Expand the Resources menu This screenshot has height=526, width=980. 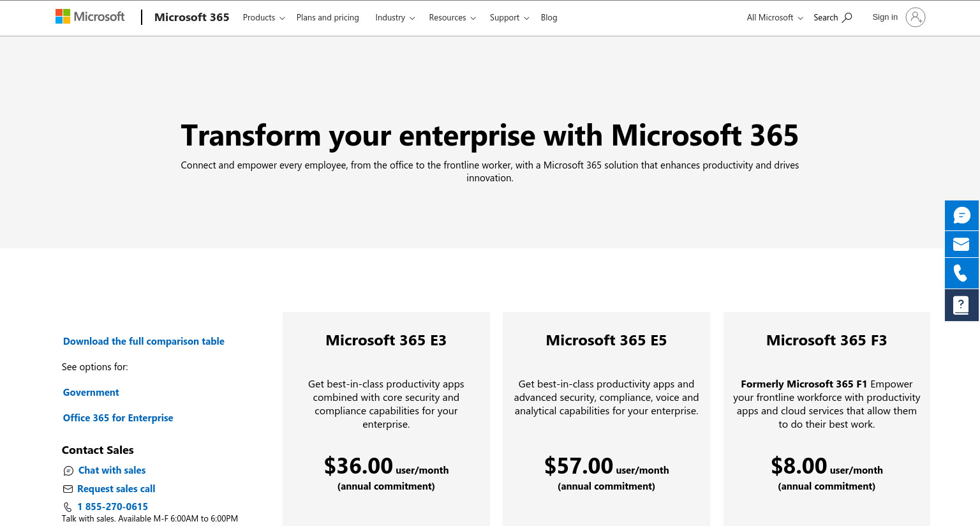[452, 17]
